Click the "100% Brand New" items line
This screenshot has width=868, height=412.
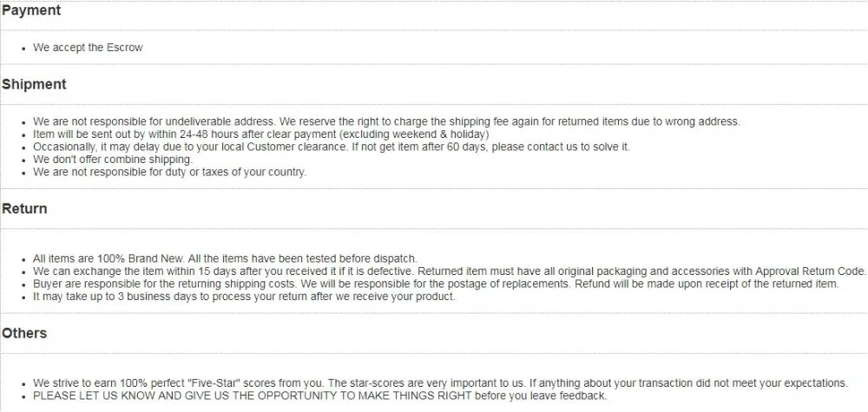coord(225,258)
